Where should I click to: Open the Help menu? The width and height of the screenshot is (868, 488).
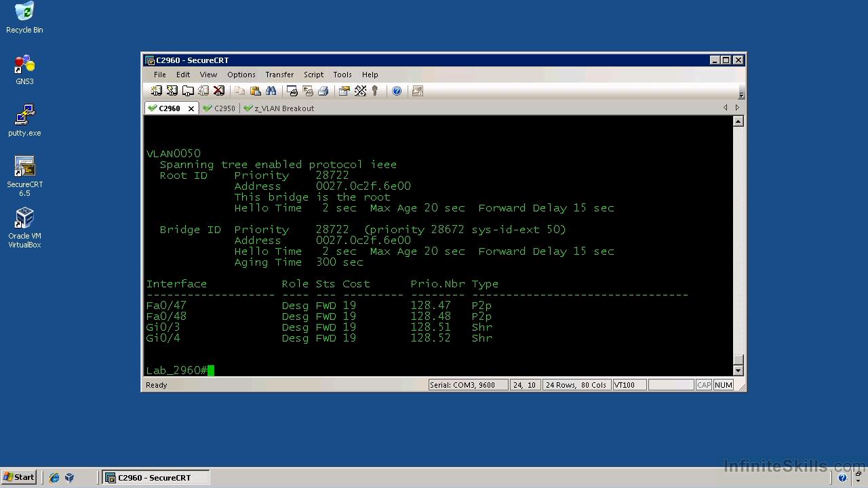(370, 75)
